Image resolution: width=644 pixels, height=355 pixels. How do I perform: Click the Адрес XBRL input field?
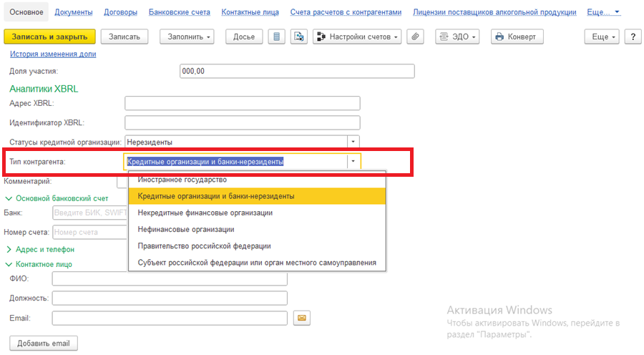(x=242, y=103)
